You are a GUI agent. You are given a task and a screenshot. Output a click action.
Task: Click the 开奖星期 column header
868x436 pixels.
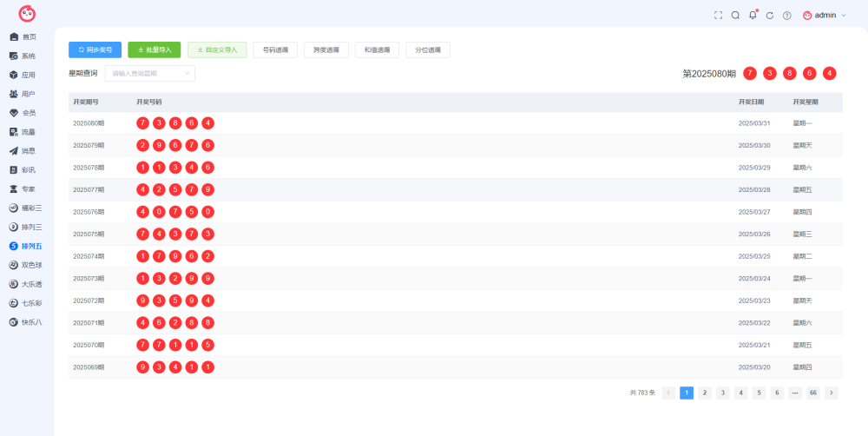pyautogui.click(x=806, y=102)
